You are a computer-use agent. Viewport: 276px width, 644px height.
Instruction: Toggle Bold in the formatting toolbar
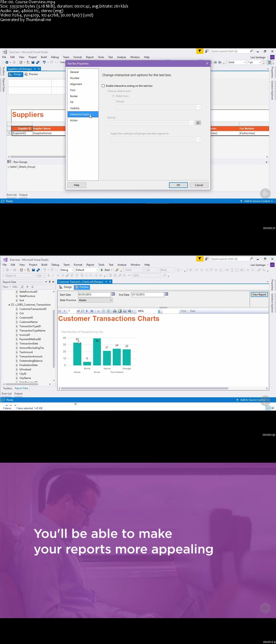49,275
